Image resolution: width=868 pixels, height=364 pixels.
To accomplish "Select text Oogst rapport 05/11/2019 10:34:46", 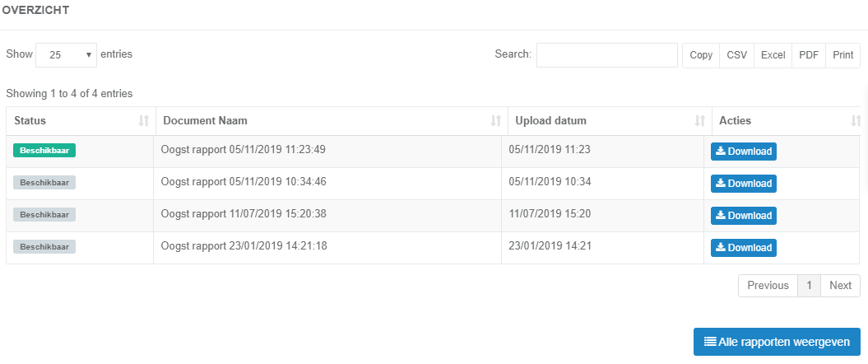I will click(243, 182).
